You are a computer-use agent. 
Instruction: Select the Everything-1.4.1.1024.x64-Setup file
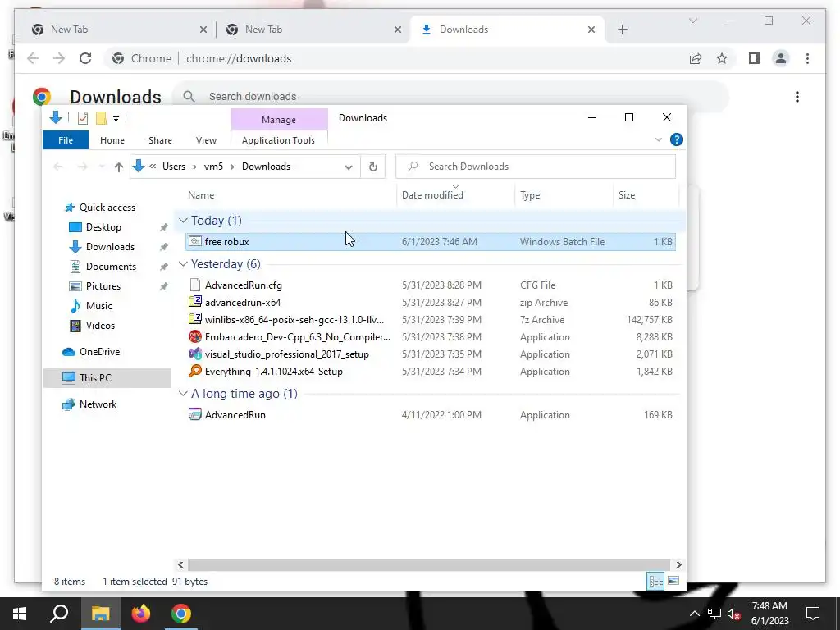(x=431, y=372)
